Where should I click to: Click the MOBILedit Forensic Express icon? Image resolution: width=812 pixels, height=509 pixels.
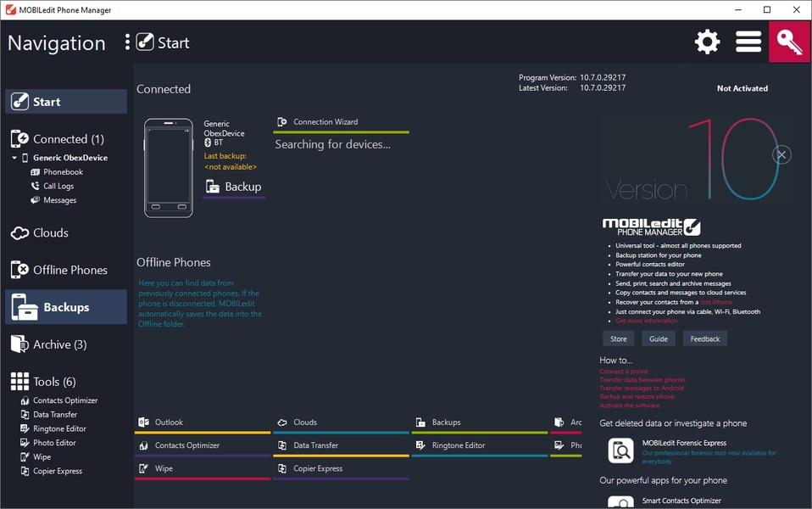620,450
